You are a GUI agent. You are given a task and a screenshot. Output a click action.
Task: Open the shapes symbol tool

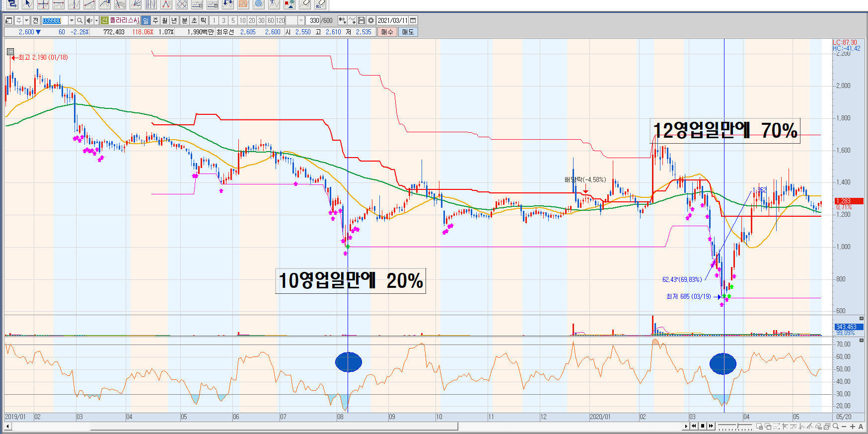pyautogui.click(x=289, y=4)
